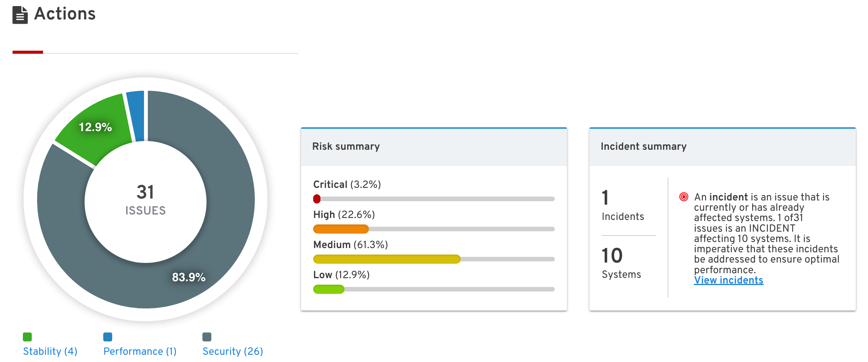Select the green 12.9% Stability donut segment

tap(95, 127)
